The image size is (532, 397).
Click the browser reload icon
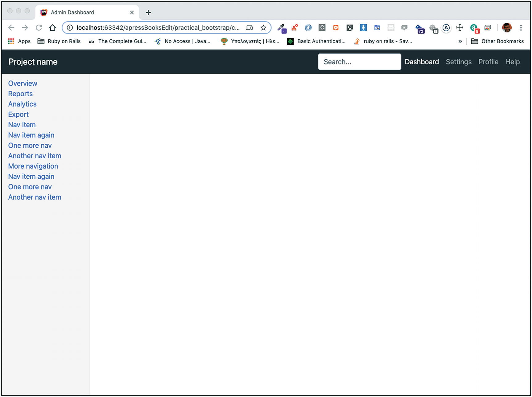coord(39,28)
